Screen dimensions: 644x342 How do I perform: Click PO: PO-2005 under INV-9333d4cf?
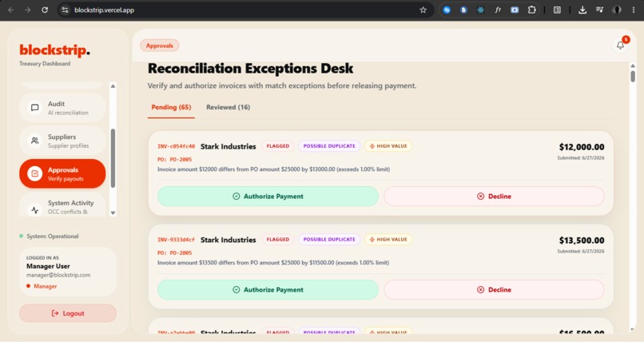[x=174, y=253]
